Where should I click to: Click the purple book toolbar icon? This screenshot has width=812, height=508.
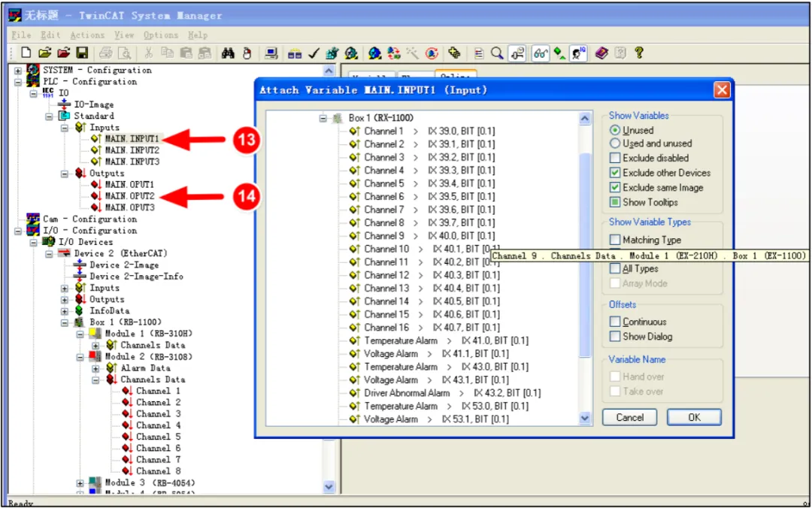click(x=601, y=53)
